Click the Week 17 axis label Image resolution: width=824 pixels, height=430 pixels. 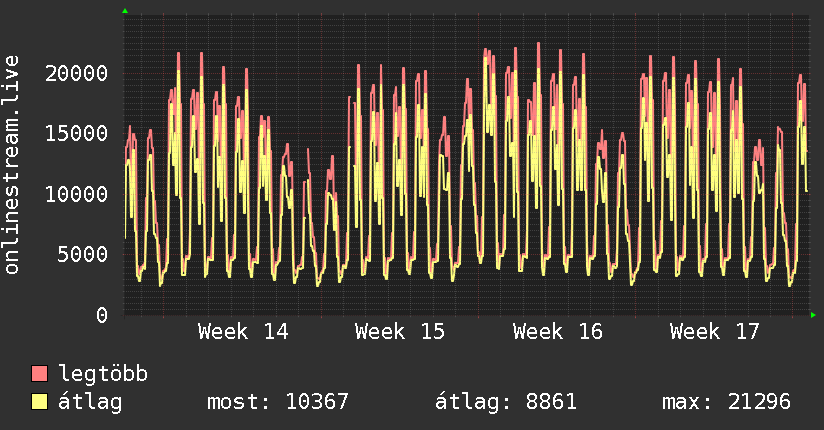[715, 332]
